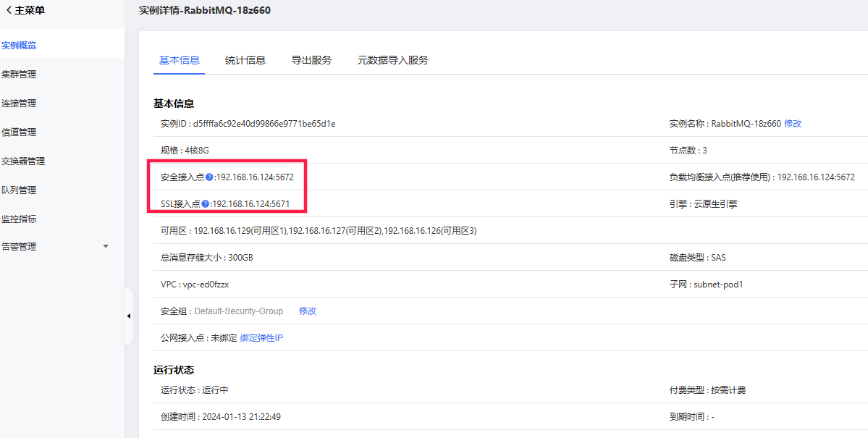Open help icon next to 安全接入点

(208, 178)
